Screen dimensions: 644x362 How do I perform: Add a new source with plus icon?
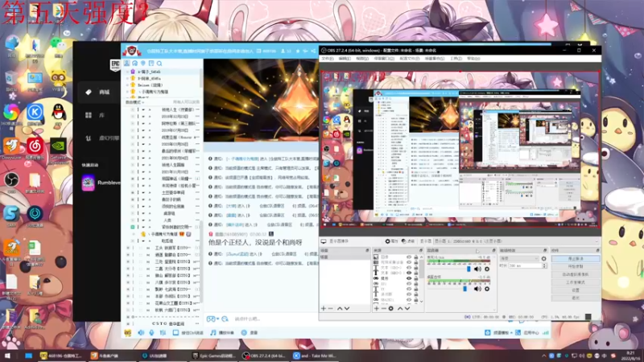pyautogui.click(x=376, y=308)
